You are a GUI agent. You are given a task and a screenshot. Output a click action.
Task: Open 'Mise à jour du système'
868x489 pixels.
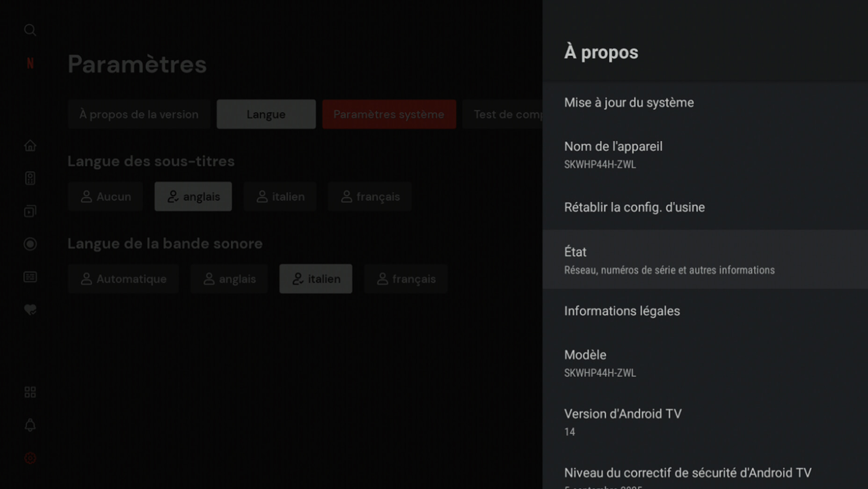[x=705, y=102]
